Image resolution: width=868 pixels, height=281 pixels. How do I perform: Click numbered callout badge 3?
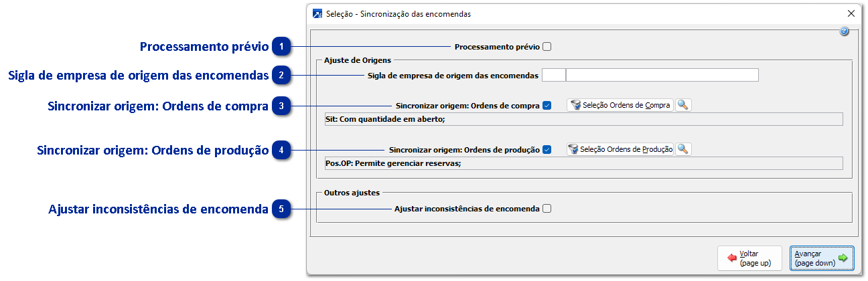point(282,106)
